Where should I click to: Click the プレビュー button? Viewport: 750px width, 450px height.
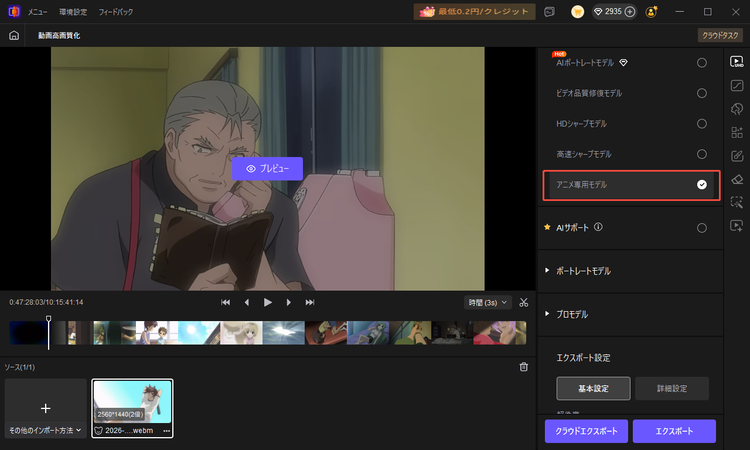tap(267, 169)
